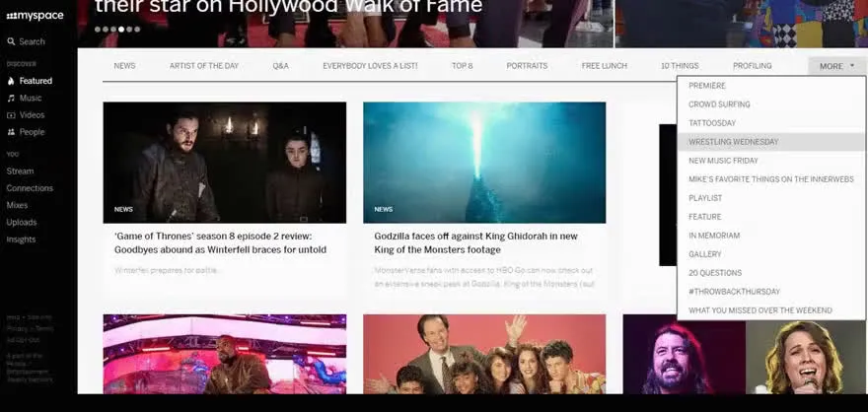This screenshot has height=412, width=868.
Task: Open Search via the magnifier icon
Action: point(11,41)
